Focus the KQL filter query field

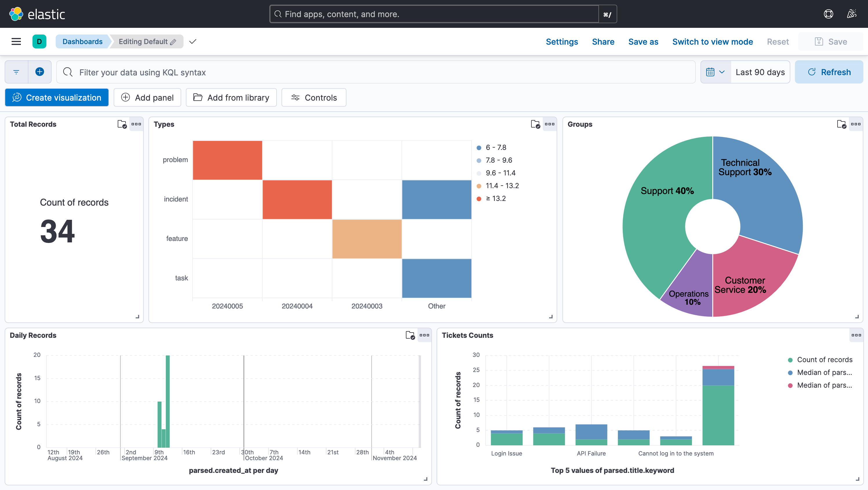(x=376, y=72)
